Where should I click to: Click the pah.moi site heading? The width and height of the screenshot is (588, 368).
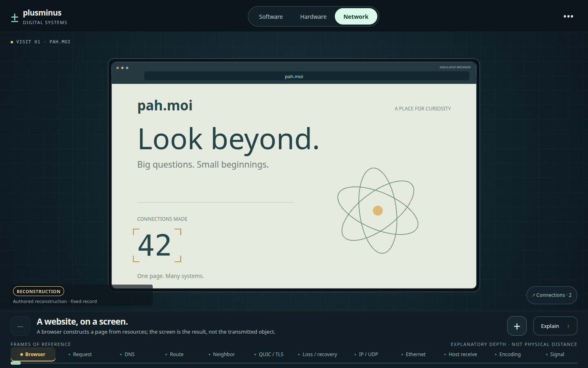point(165,105)
